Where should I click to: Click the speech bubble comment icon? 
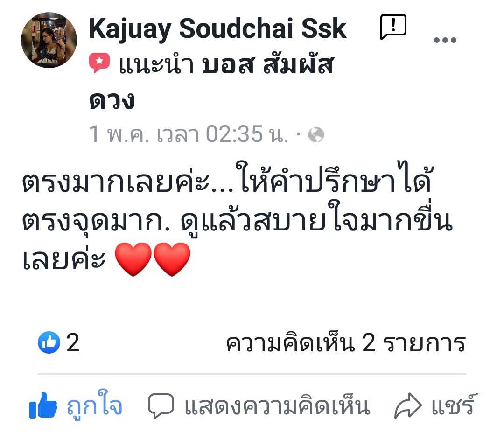click(161, 405)
